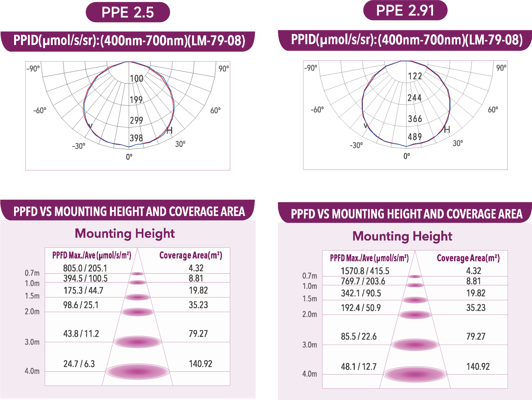The height and width of the screenshot is (400, 532).
Task: Click coverage area 79.27 beside 43.8 / 11.2
Action: click(198, 334)
